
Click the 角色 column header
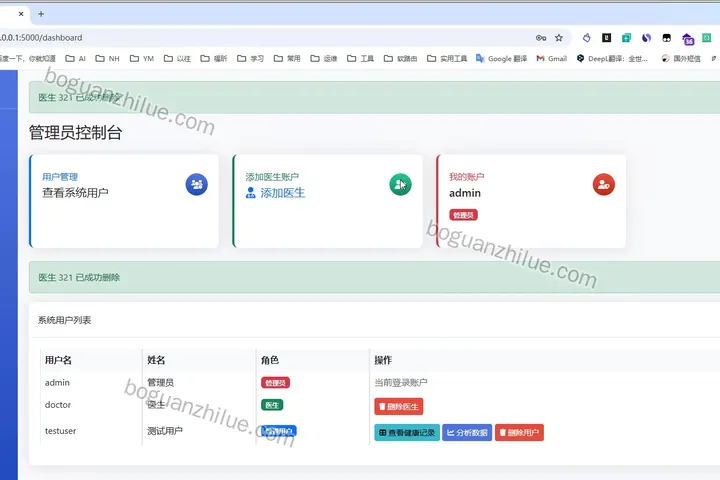270,360
